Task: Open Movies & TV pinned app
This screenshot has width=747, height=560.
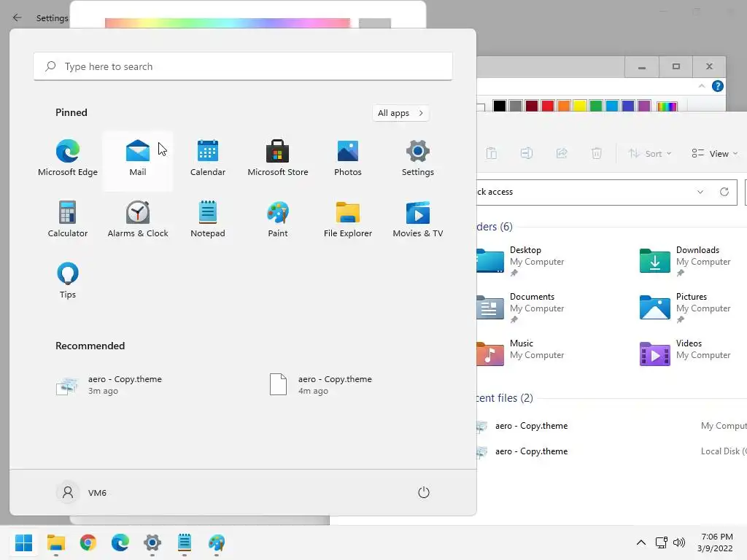Action: pyautogui.click(x=418, y=219)
